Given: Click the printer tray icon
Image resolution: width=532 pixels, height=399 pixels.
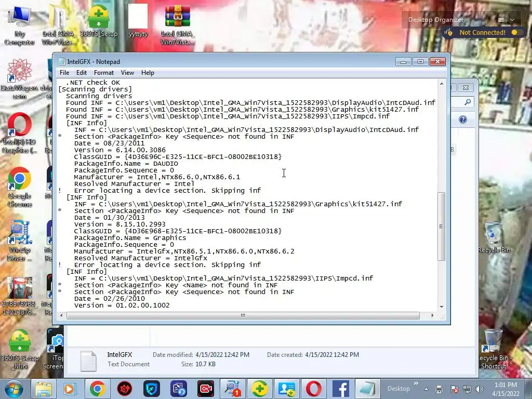Looking at the screenshot, I should point(438,389).
